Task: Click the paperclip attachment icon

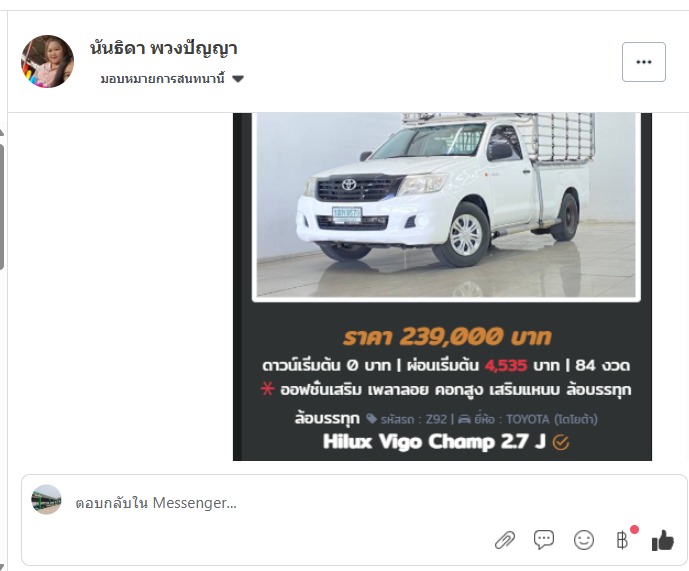Action: 505,540
